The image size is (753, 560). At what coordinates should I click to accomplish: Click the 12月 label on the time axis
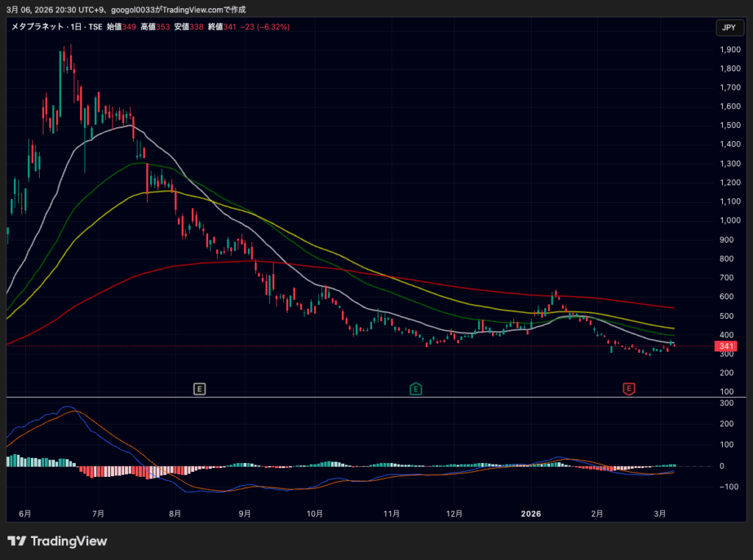[454, 514]
